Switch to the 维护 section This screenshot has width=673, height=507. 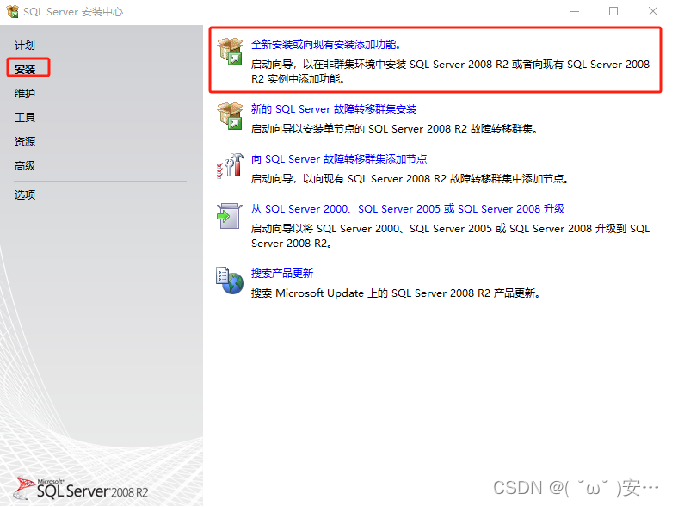point(24,93)
